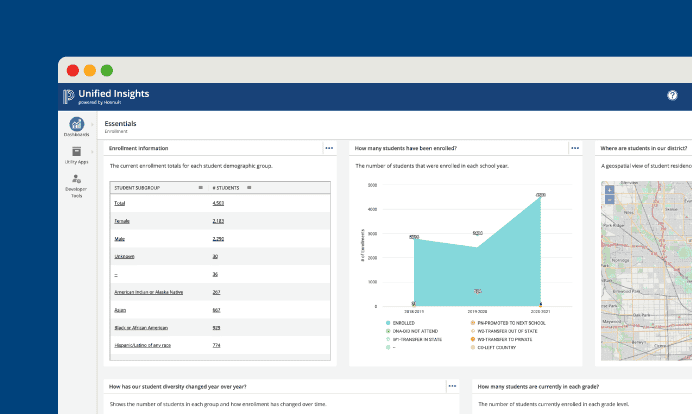The width and height of the screenshot is (692, 414).
Task: Zoom in on the district map
Action: coord(609,189)
